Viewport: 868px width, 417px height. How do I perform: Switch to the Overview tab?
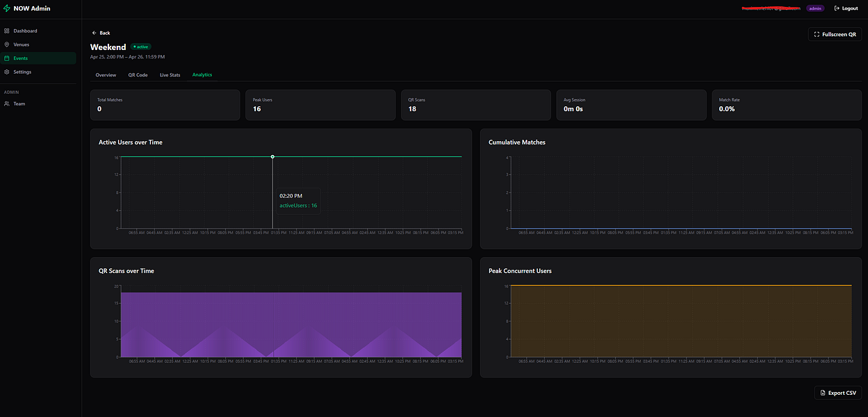(x=106, y=75)
